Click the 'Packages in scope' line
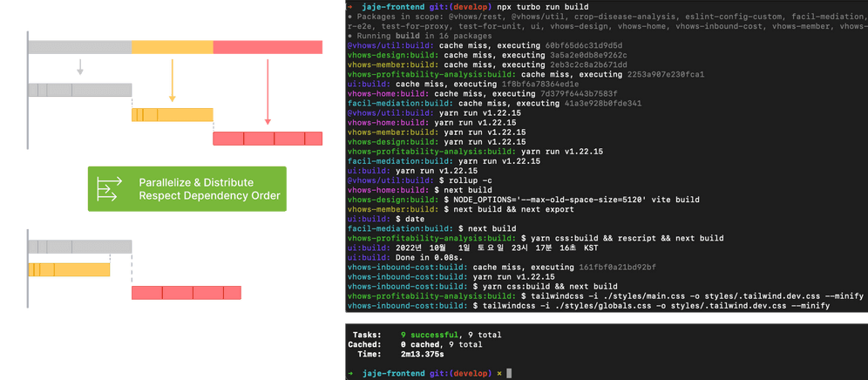868x380 pixels. pos(607,17)
